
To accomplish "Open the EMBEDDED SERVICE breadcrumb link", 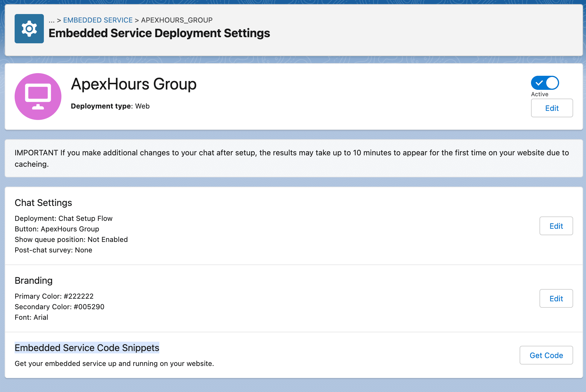I will click(x=98, y=20).
